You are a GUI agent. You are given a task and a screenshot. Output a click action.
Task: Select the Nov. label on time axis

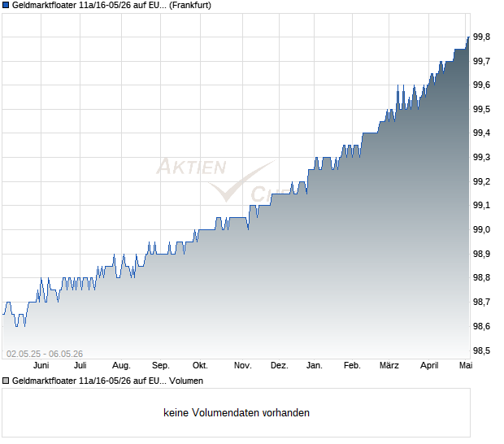242,366
